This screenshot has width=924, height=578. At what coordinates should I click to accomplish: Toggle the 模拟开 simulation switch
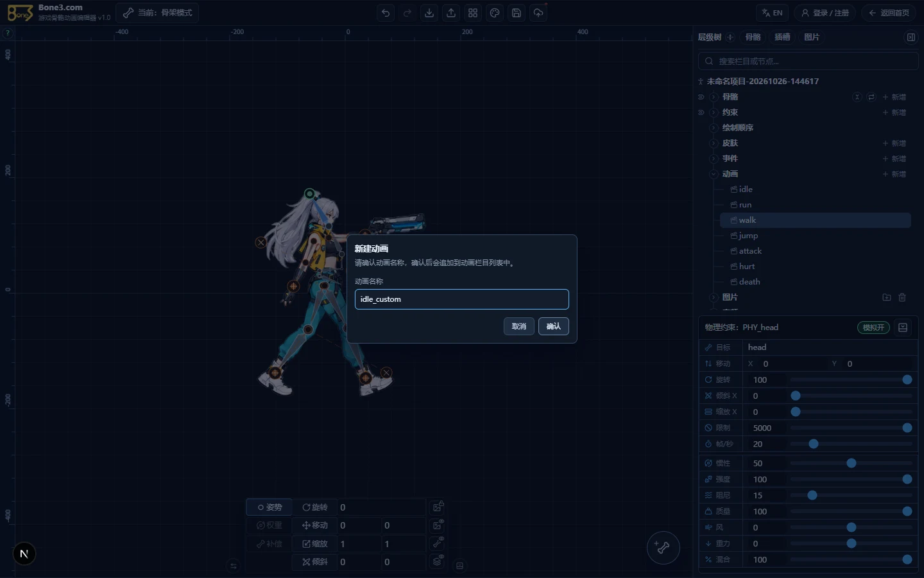tap(873, 328)
